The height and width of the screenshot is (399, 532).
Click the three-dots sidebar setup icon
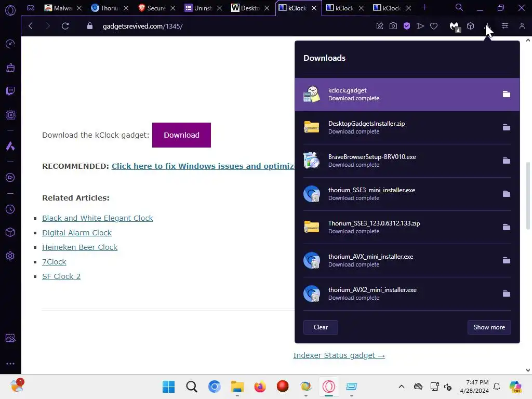tap(10, 363)
